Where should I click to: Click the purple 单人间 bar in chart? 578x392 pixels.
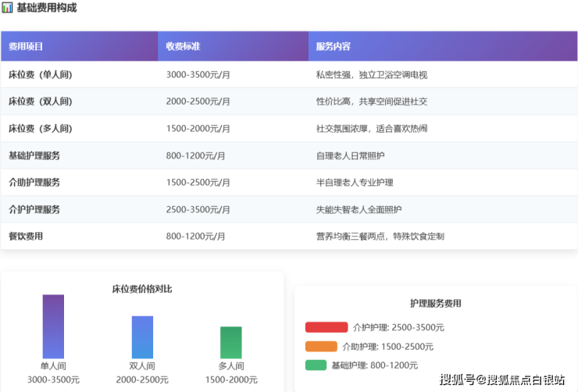point(53,326)
